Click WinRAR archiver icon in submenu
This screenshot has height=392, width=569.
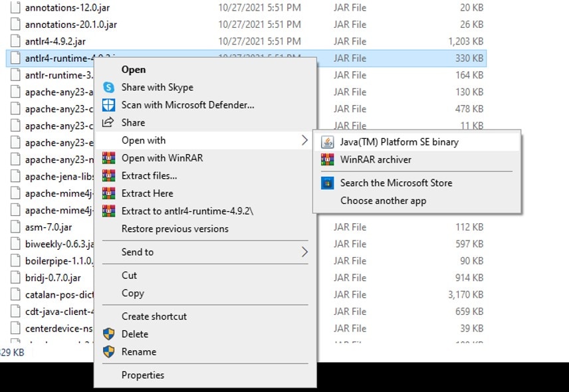[327, 159]
